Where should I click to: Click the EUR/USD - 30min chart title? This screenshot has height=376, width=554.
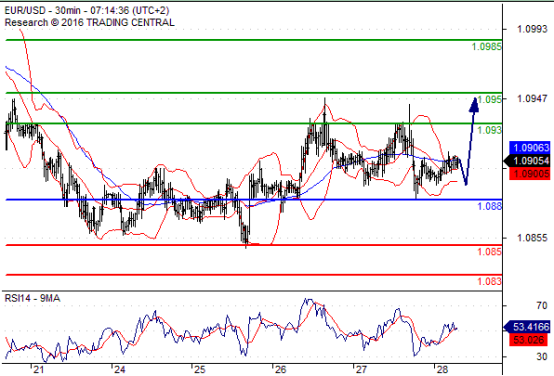87,10
